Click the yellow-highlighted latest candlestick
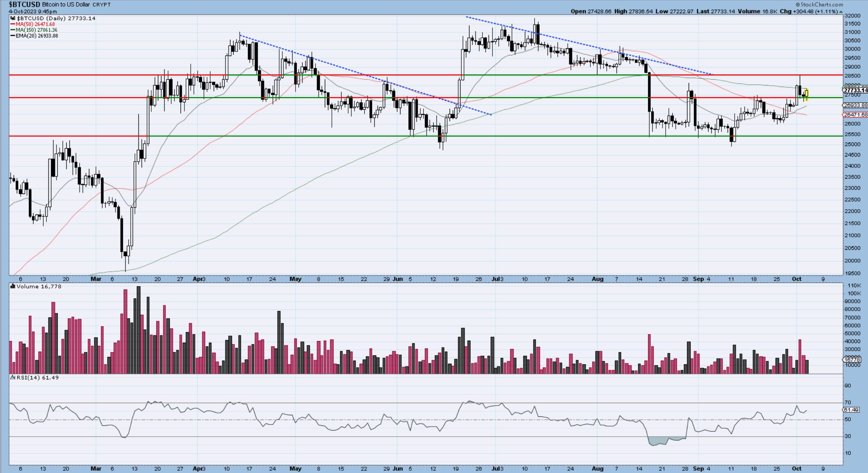Viewport: 868px width, 473px height. click(806, 94)
